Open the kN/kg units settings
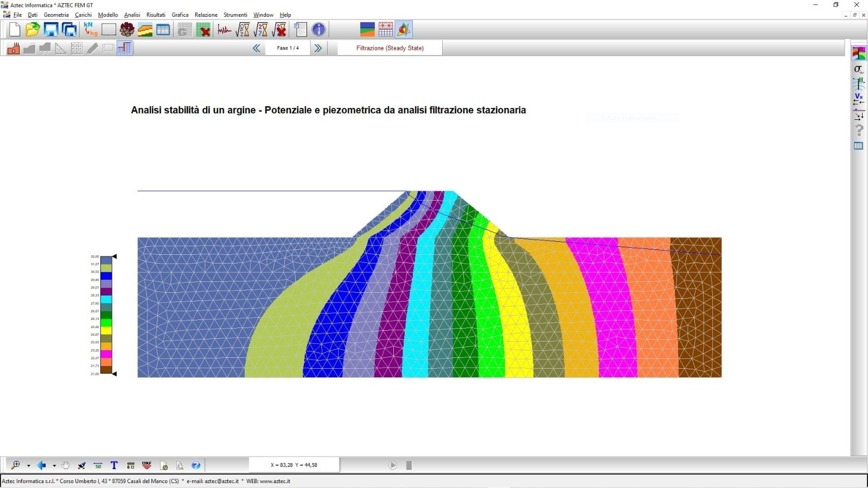 (x=90, y=29)
